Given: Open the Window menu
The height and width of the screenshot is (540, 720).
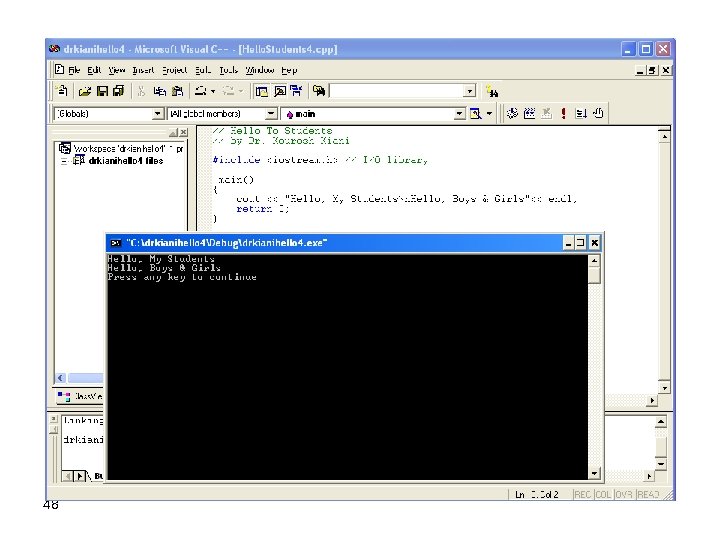Looking at the screenshot, I should [x=259, y=70].
